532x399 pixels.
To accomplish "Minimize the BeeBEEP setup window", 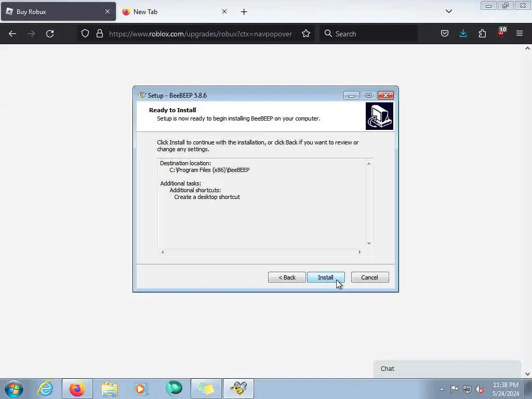I will point(351,96).
